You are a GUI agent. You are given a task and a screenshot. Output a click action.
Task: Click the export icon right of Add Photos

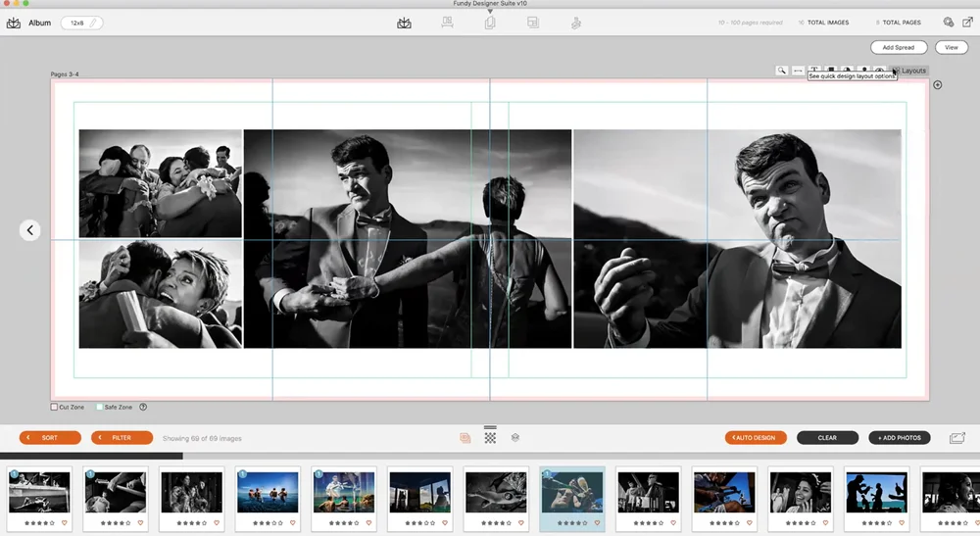click(x=956, y=438)
